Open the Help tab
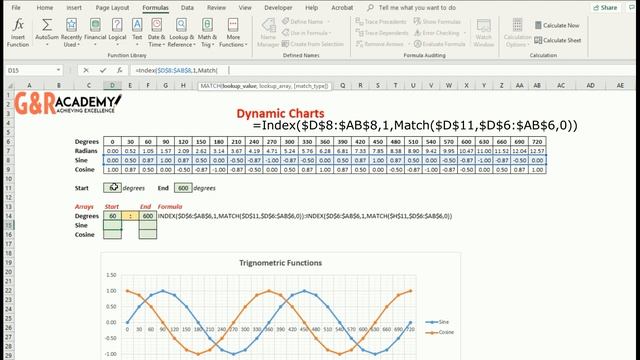The height and width of the screenshot is (360, 640). (x=311, y=7)
